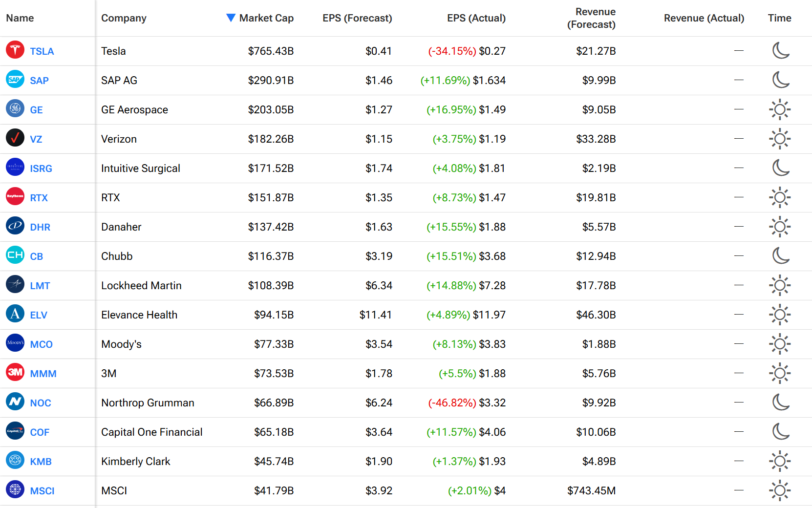Sort by EPS (Actual) column header

pos(476,18)
